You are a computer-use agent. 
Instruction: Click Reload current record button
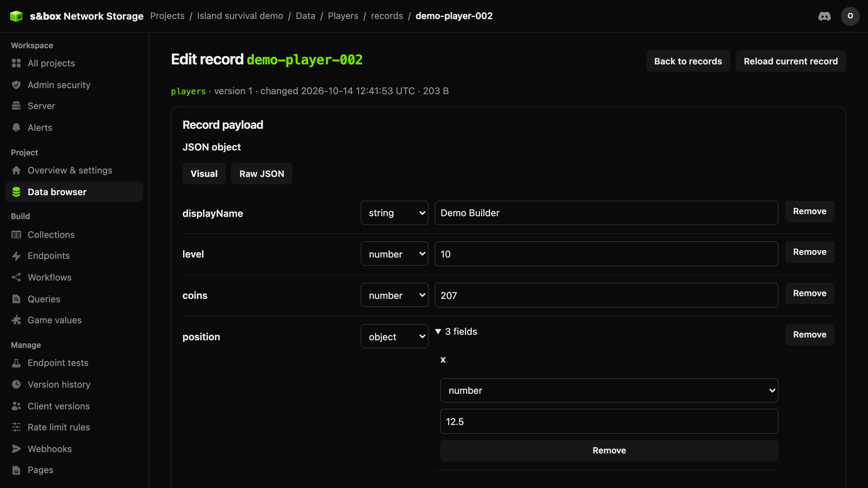tap(791, 61)
